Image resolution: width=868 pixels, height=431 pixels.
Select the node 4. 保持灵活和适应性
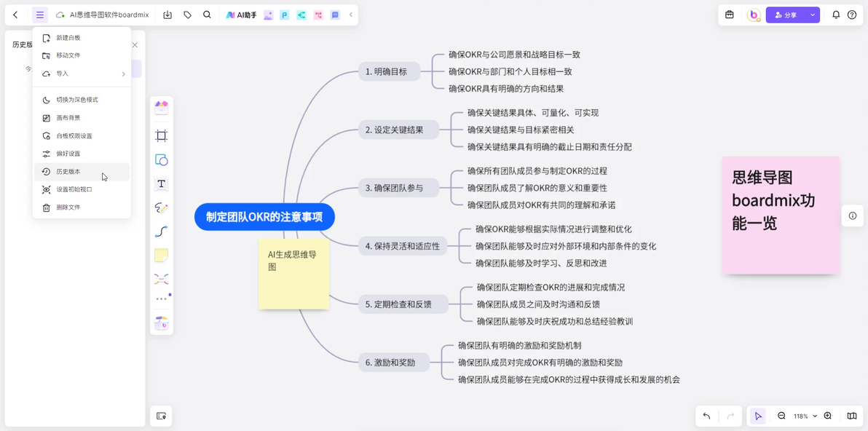coord(403,246)
